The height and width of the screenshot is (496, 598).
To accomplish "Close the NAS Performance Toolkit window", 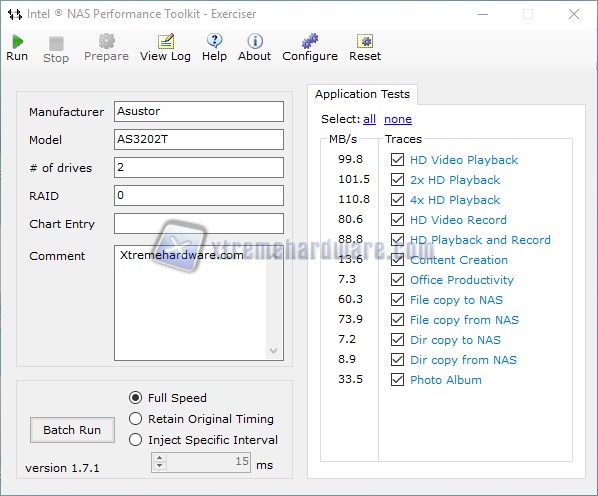I will (574, 14).
